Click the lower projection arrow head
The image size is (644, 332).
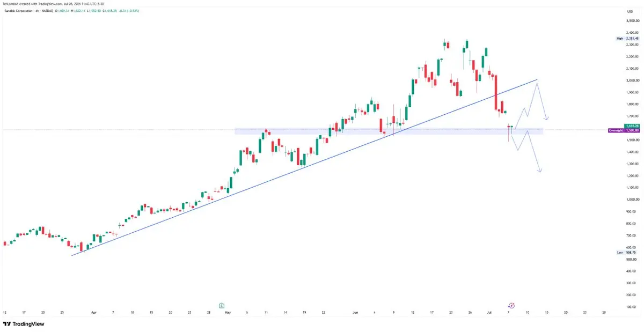[x=540, y=171]
